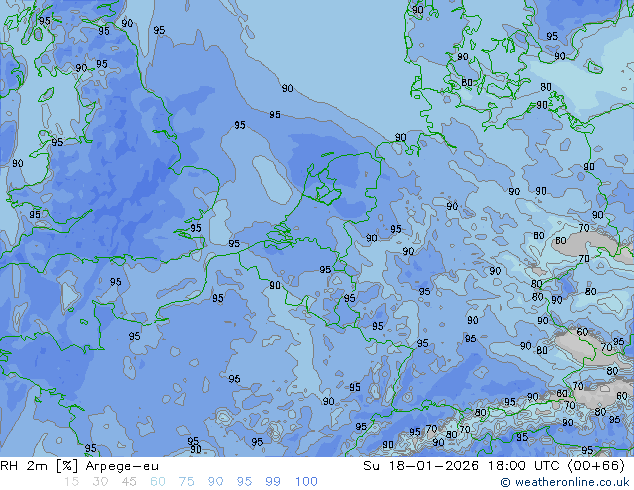This screenshot has height=490, width=634.
Task: Click the "Su 18-01-2026 18:00 UTC (00+66)" timestamp
Action: (494, 466)
